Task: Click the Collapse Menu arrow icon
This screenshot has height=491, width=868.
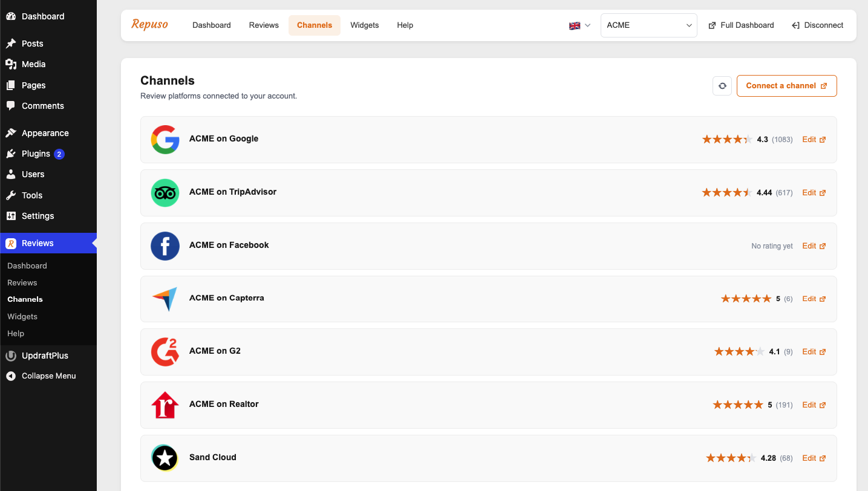Action: pyautogui.click(x=11, y=376)
